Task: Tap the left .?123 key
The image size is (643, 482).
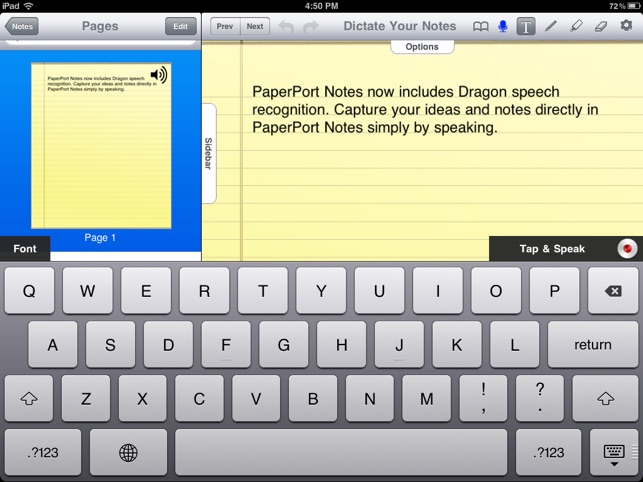Action: tap(43, 452)
